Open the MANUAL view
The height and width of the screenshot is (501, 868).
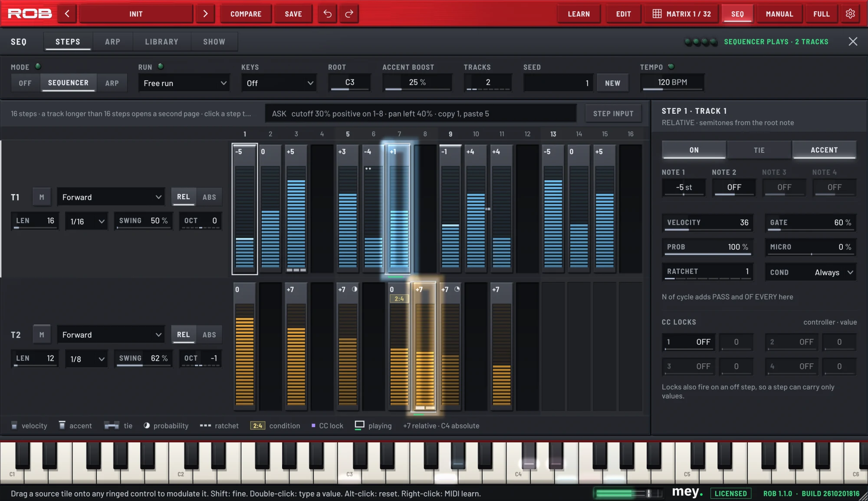779,14
